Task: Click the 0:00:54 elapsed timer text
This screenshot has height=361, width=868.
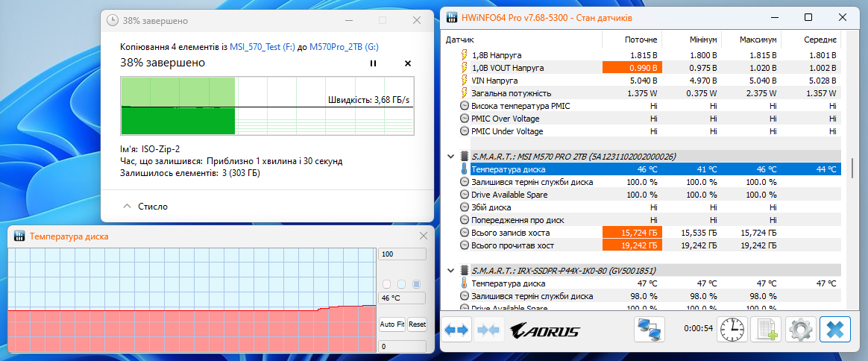Action: point(699,328)
